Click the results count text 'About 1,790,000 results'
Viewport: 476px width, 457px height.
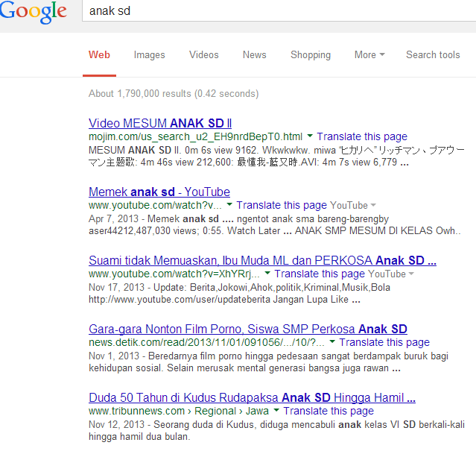139,94
